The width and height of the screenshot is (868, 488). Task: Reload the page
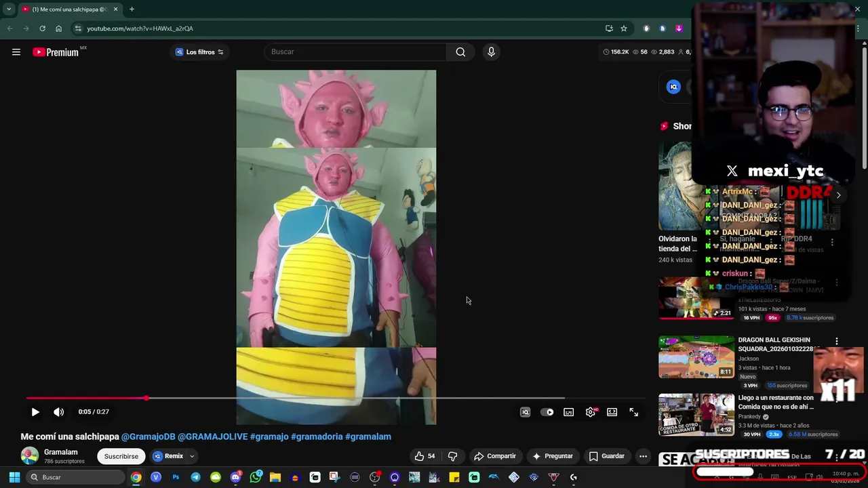pyautogui.click(x=42, y=28)
